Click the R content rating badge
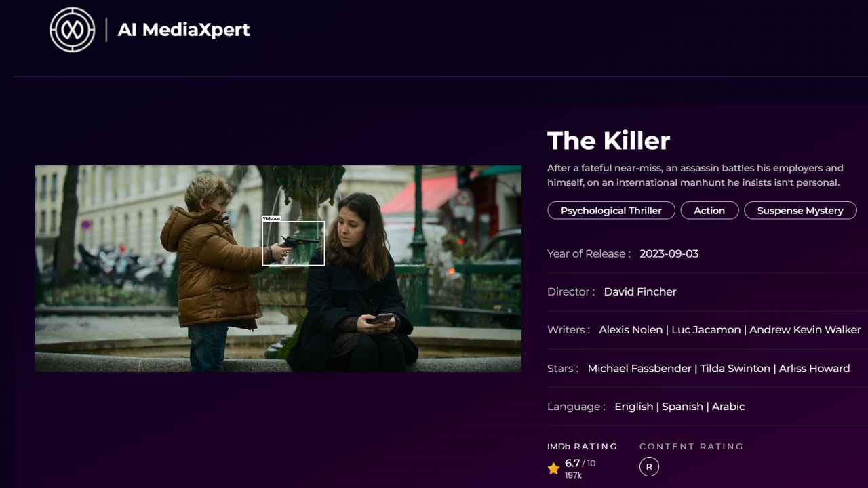 (x=649, y=466)
